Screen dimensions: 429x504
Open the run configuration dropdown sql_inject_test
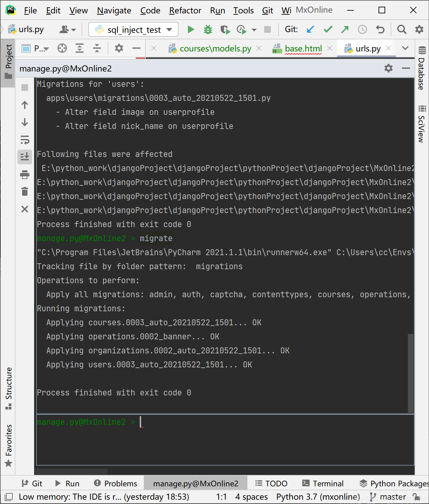pos(133,29)
